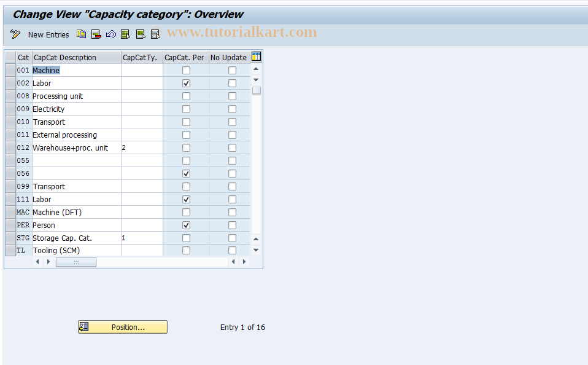Check CapCat. Per for MAC Machine (DFT)
Viewport: 588px width, 365px height.
coord(186,212)
